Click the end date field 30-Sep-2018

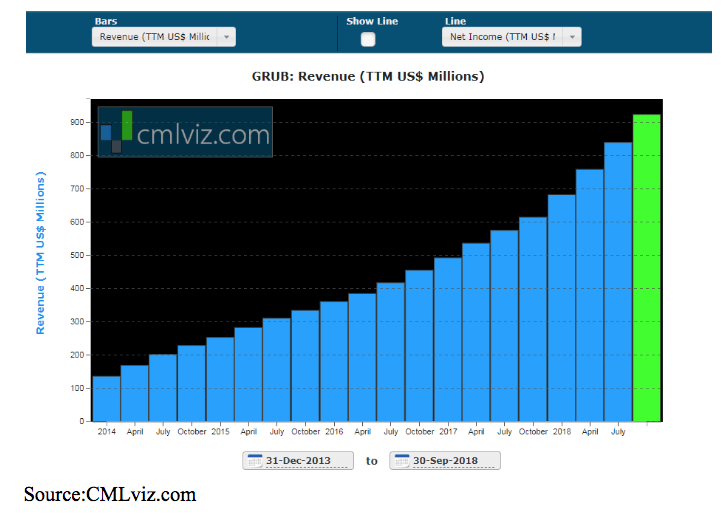tap(445, 461)
